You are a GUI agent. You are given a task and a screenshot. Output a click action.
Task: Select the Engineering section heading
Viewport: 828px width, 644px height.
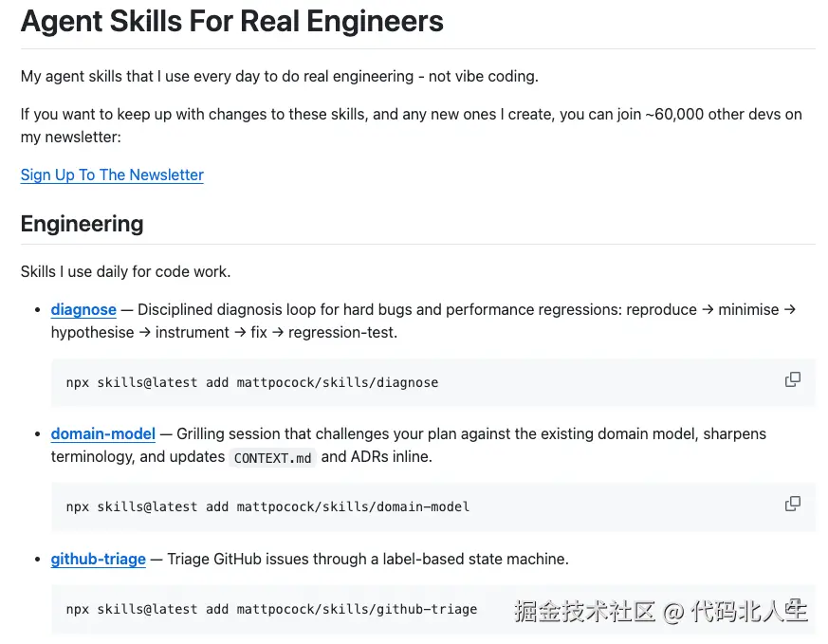click(x=82, y=224)
